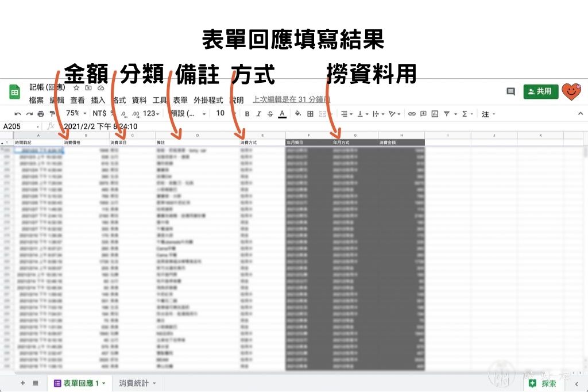Viewport: 588px width, 392px height.
Task: Toggle strikethrough formatting
Action: [x=270, y=114]
